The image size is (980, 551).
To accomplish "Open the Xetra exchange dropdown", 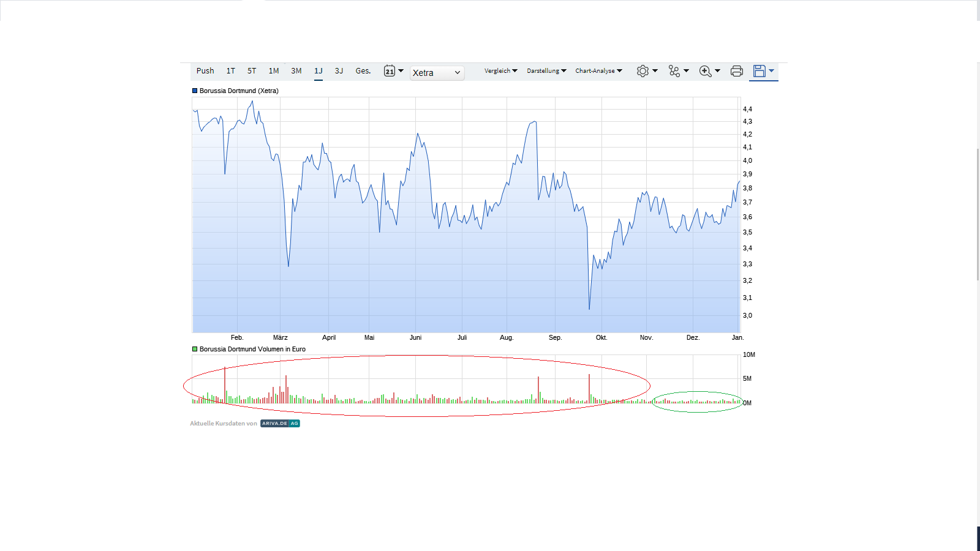I will point(437,73).
